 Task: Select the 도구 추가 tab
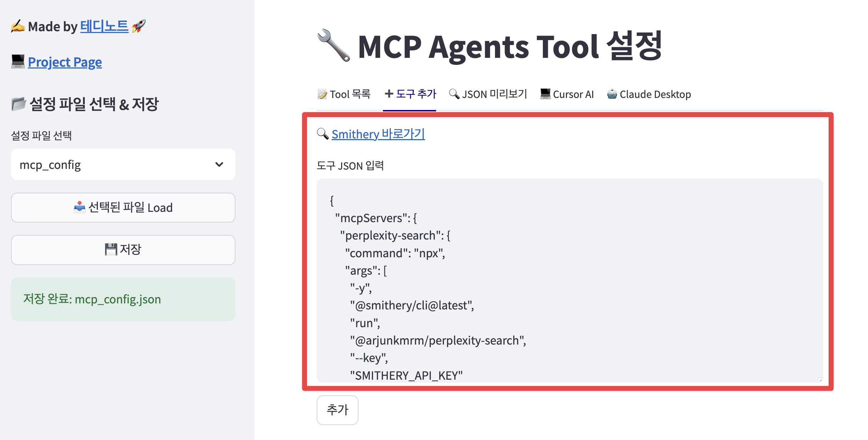pos(410,94)
